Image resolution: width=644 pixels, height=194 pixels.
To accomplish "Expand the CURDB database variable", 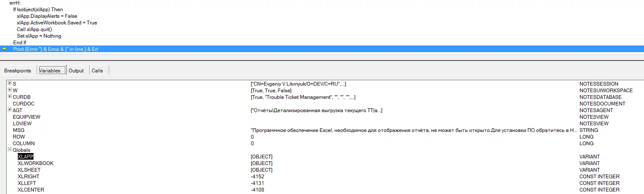I will click(10, 97).
